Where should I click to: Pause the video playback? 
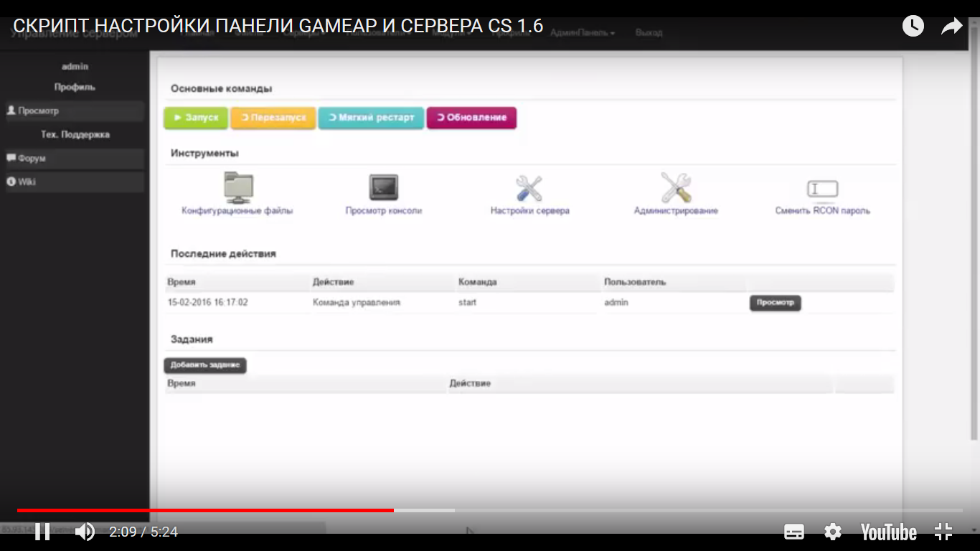tap(42, 532)
